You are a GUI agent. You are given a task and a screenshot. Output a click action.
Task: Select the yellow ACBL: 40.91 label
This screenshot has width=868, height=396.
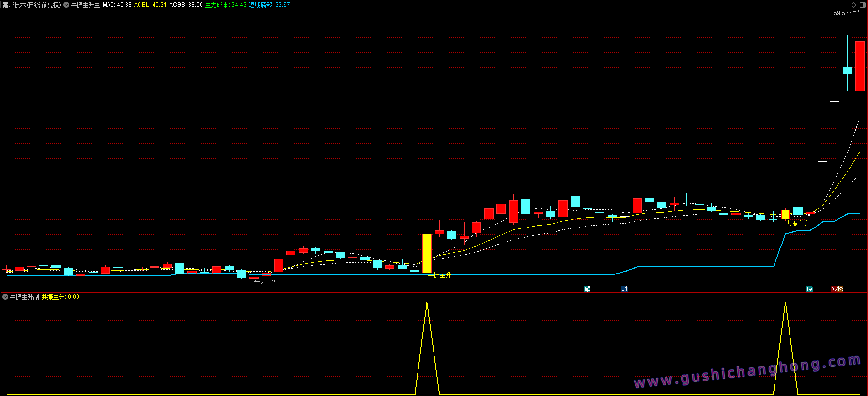pos(150,5)
